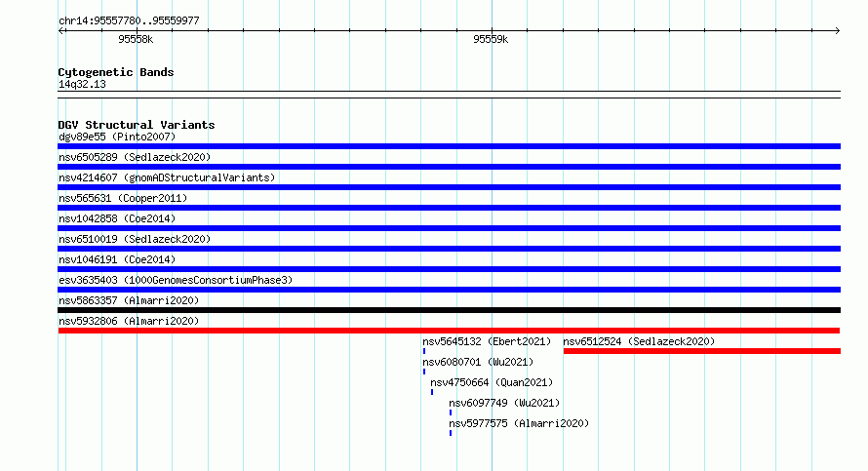Screen dimensions: 868x471
Task: Select the red bar under nsv5932806 (Almarri2020)
Action: coord(449,331)
